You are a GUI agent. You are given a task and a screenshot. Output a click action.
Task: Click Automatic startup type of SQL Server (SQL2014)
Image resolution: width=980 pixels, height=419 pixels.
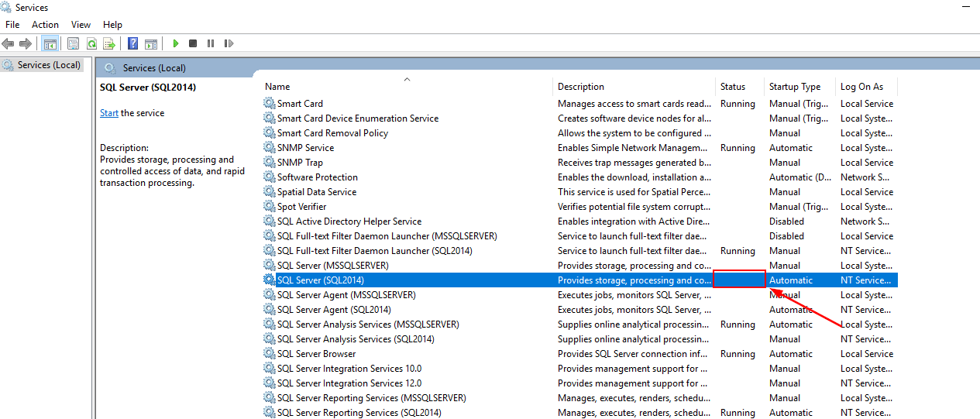pyautogui.click(x=791, y=280)
